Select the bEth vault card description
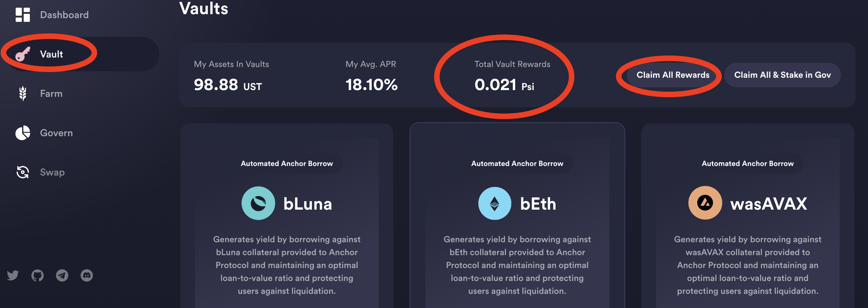Screen dimensions: 868x308 click(517, 265)
